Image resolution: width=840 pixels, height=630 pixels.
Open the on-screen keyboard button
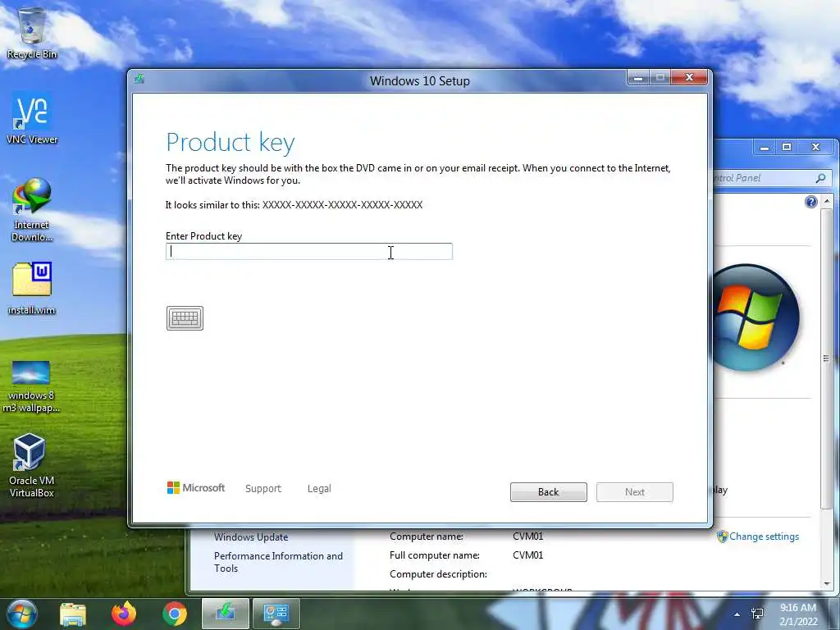[x=185, y=318]
